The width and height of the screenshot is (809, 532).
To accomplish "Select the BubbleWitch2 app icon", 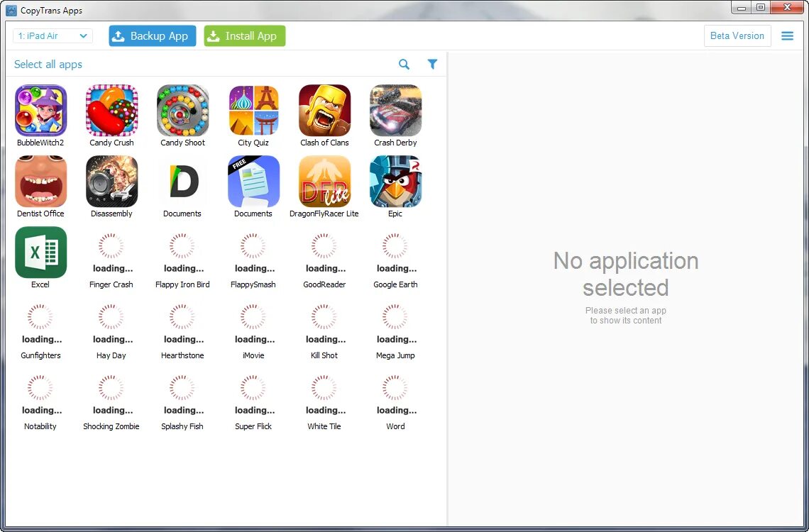I will click(40, 111).
